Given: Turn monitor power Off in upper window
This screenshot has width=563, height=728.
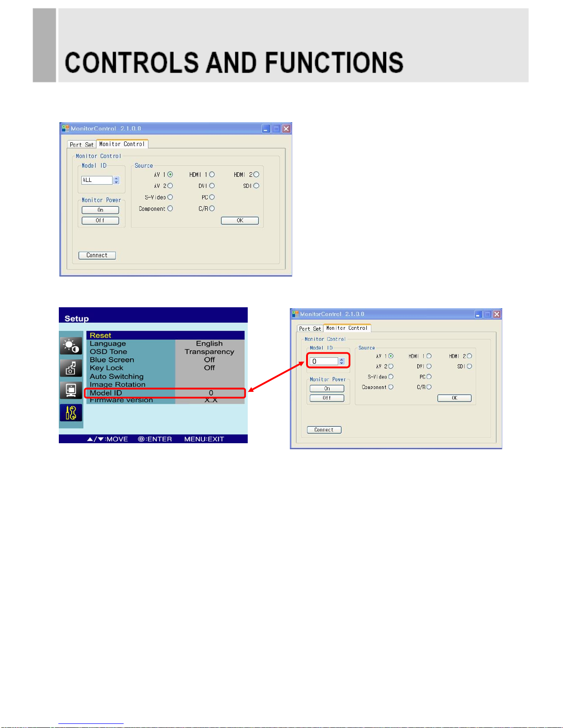Looking at the screenshot, I should click(100, 220).
